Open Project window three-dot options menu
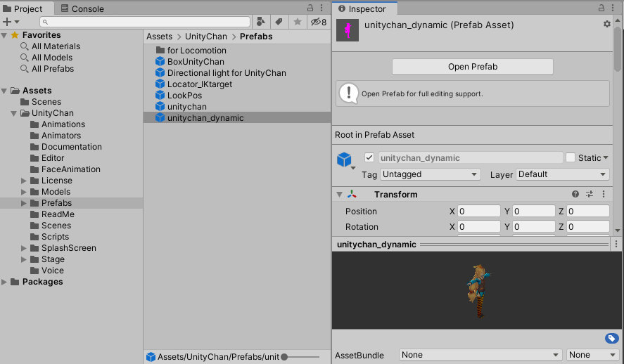624x364 pixels. coord(321,8)
